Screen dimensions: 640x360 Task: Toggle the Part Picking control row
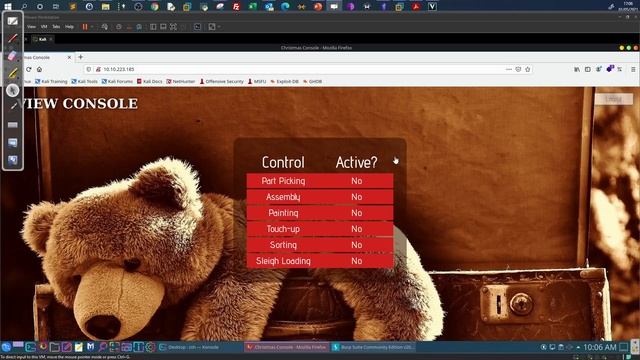click(320, 181)
